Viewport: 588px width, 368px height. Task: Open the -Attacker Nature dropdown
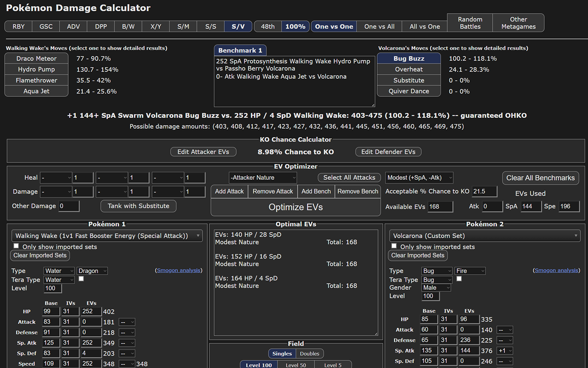[x=263, y=178]
